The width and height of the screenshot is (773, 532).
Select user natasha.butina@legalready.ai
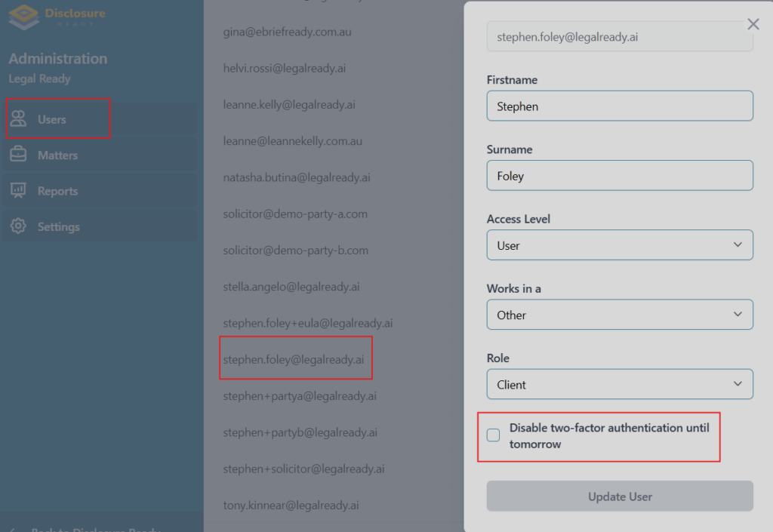point(297,177)
